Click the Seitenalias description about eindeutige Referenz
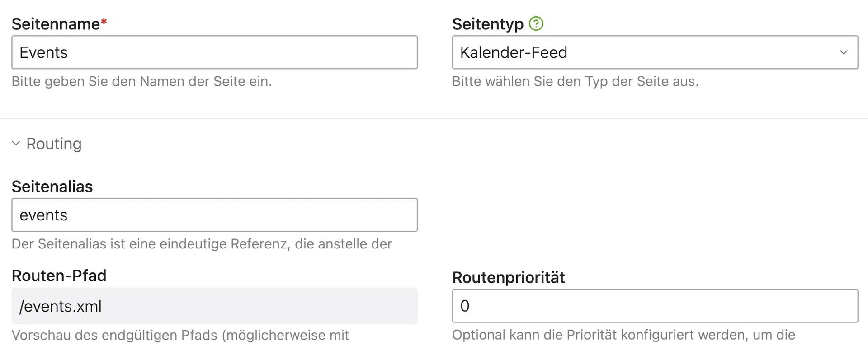Viewport: 868px width, 355px height. coord(202,244)
